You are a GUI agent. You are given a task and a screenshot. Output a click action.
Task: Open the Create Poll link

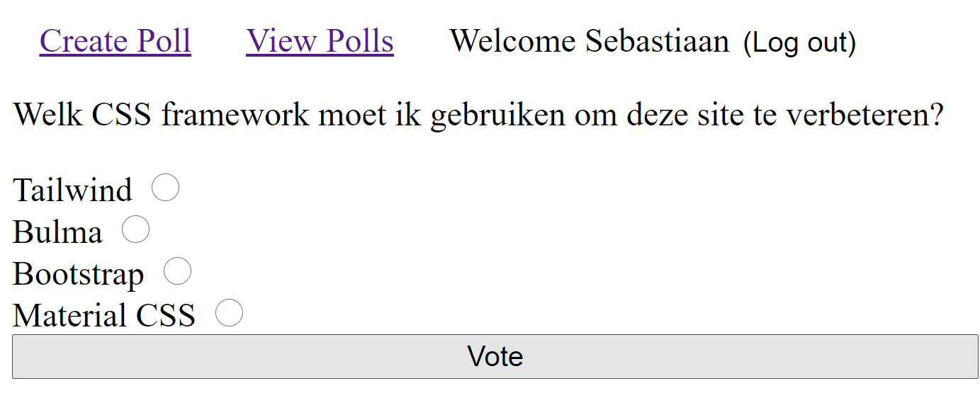pyautogui.click(x=115, y=41)
